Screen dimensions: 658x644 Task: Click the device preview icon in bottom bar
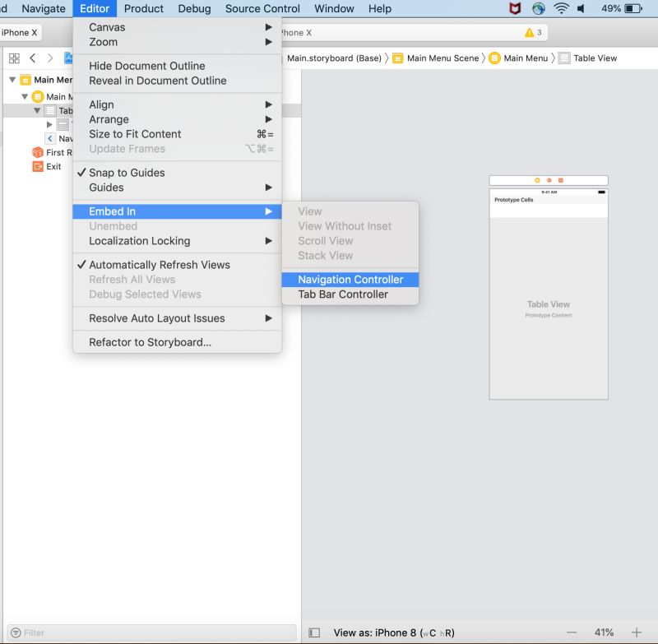coord(314,632)
